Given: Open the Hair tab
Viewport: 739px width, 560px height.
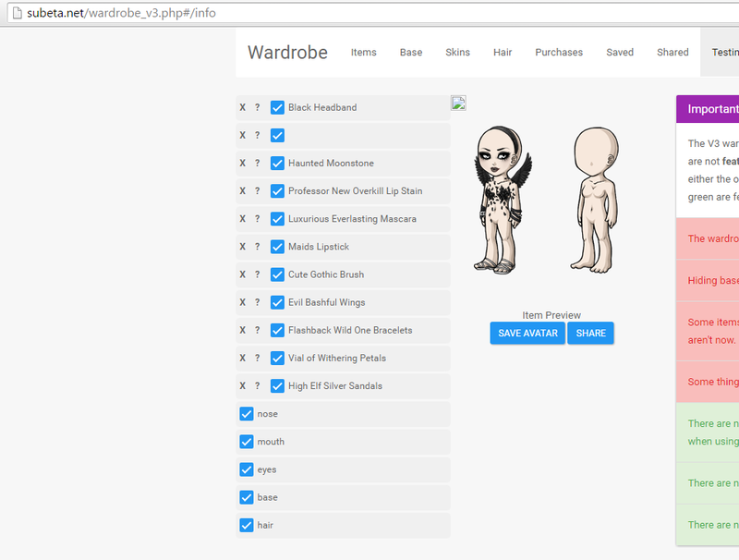Looking at the screenshot, I should click(503, 53).
